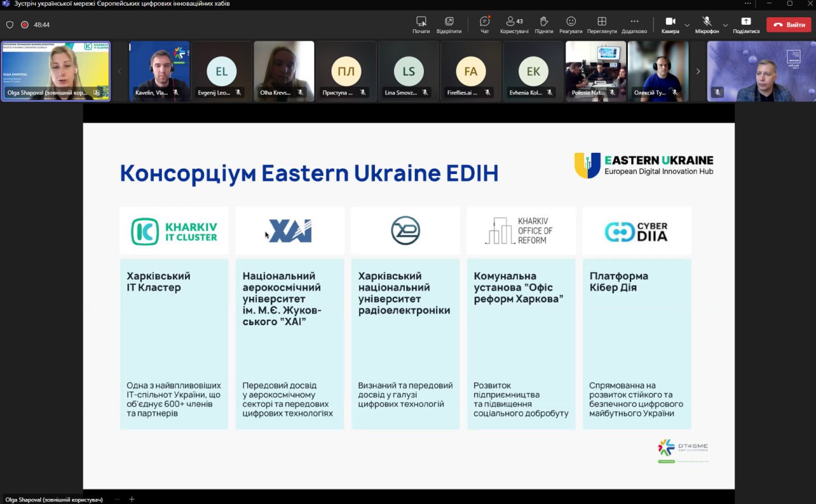Show participants list (Користувачі)

click(514, 24)
